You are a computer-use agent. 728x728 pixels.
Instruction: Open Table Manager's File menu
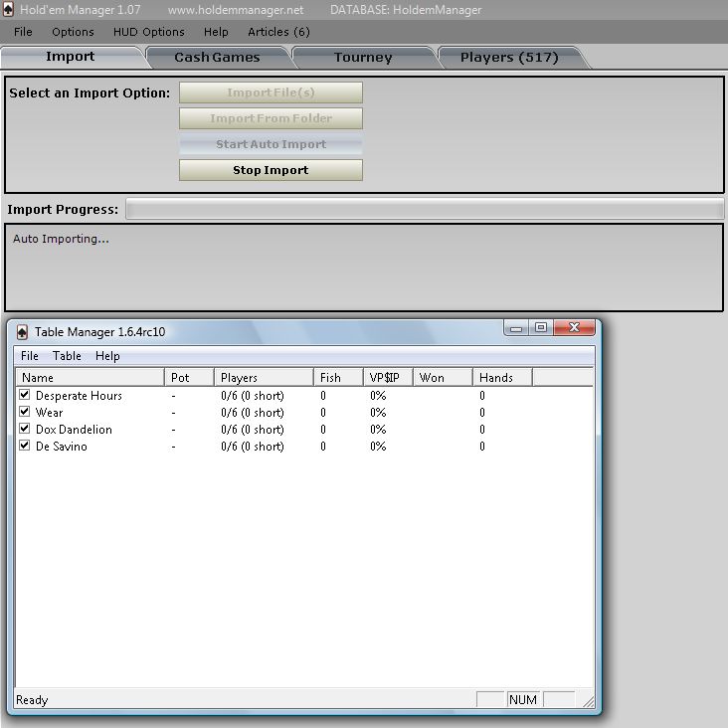(29, 356)
